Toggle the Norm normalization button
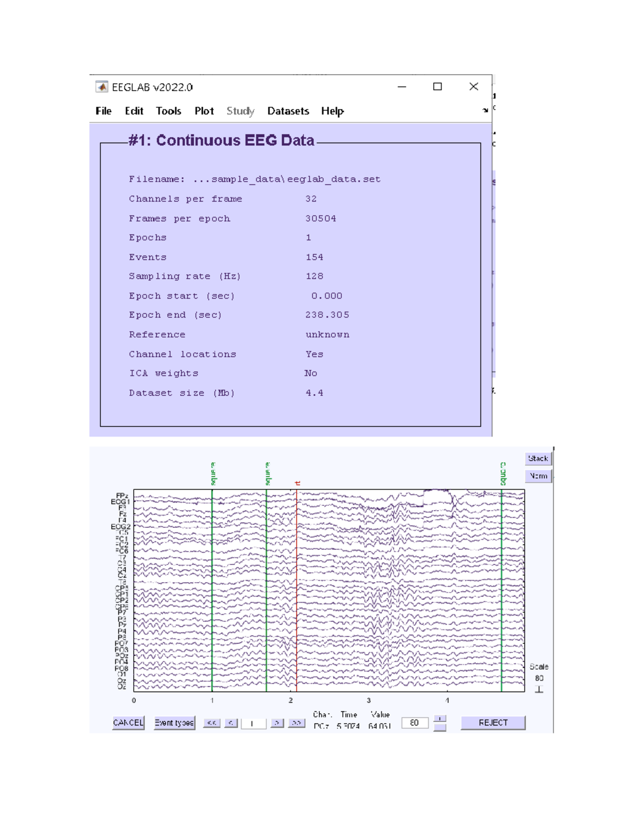The width and height of the screenshot is (644, 834). coord(538,476)
